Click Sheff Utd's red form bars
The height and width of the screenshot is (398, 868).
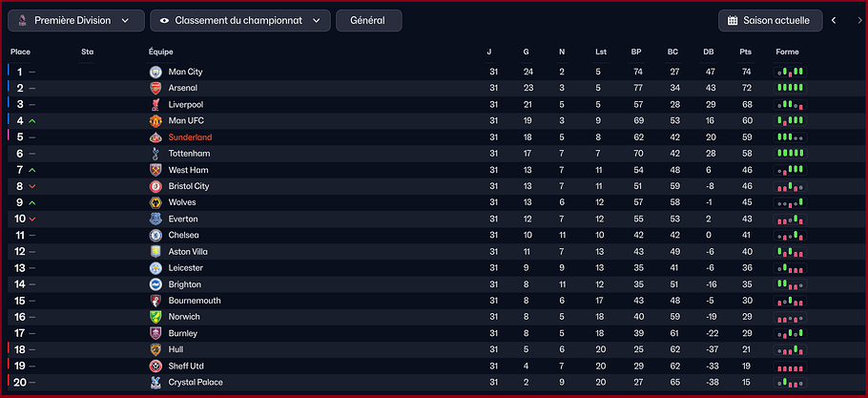pos(790,367)
